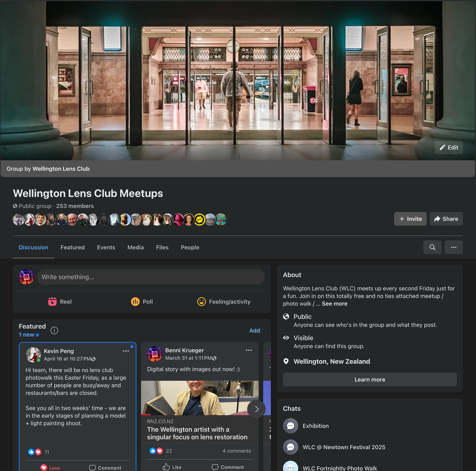Toggle the Love reaction on Kevin Peng's post
Viewport: 476px width, 471px height.
[x=50, y=468]
